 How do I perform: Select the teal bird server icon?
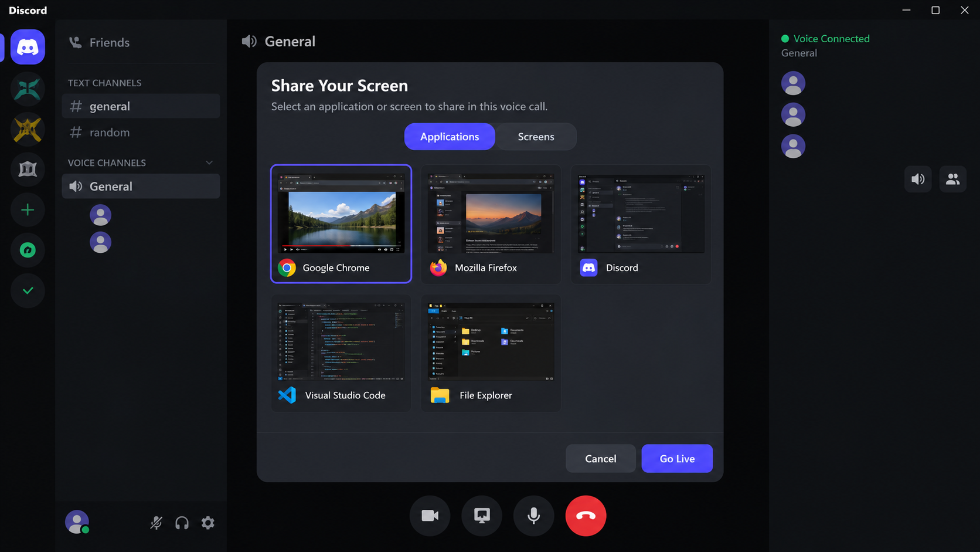point(28,89)
